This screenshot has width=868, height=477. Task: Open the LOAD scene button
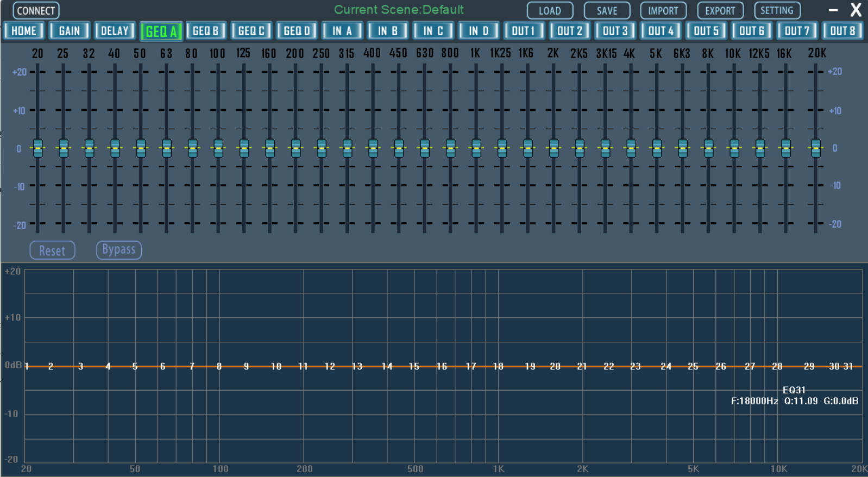pyautogui.click(x=550, y=11)
